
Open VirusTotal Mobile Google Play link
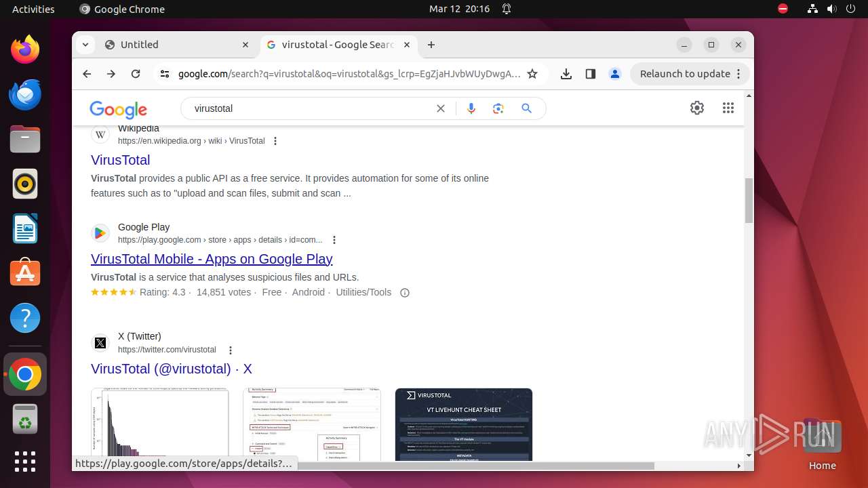[212, 259]
